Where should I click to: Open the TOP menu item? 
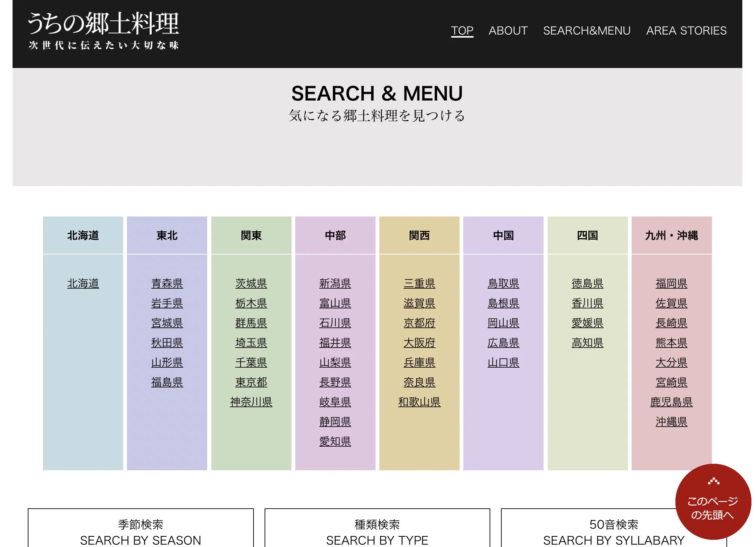(462, 30)
